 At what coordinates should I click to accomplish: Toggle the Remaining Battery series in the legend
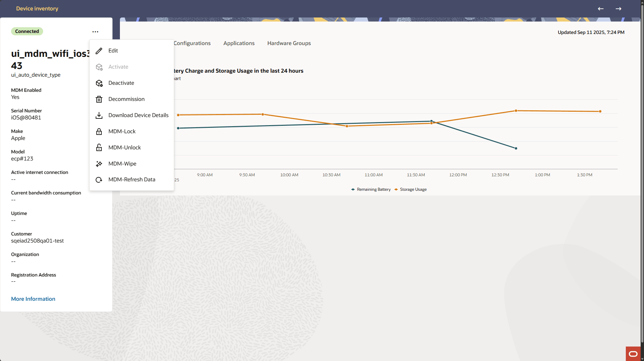pos(371,189)
